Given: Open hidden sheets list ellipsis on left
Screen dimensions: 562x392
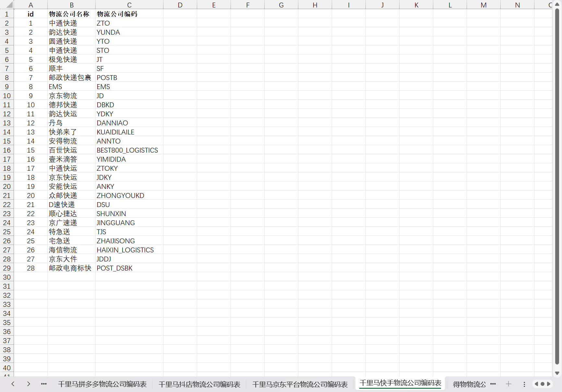Looking at the screenshot, I should (44, 384).
